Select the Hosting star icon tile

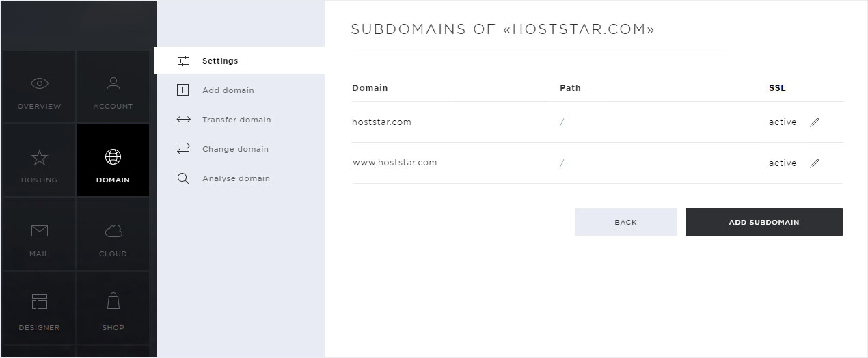[39, 160]
